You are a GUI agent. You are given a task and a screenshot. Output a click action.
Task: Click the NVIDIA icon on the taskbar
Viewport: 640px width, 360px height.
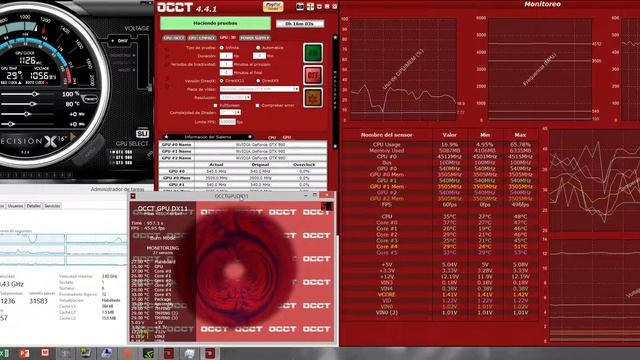149,353
